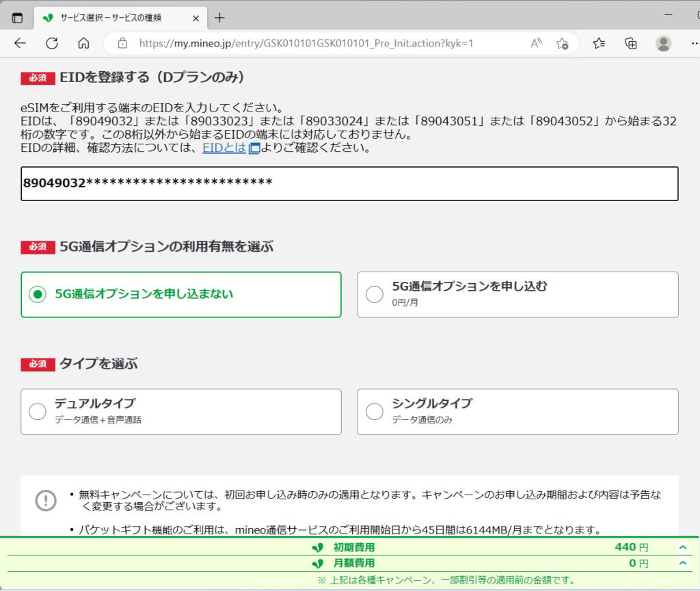
Task: Choose the シングルタイプ radio option
Action: pyautogui.click(x=375, y=411)
